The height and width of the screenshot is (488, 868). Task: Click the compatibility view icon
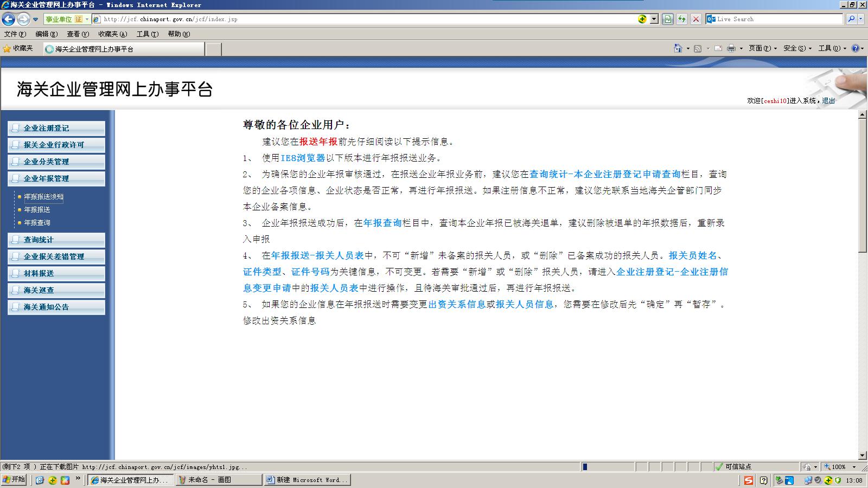[x=668, y=19]
